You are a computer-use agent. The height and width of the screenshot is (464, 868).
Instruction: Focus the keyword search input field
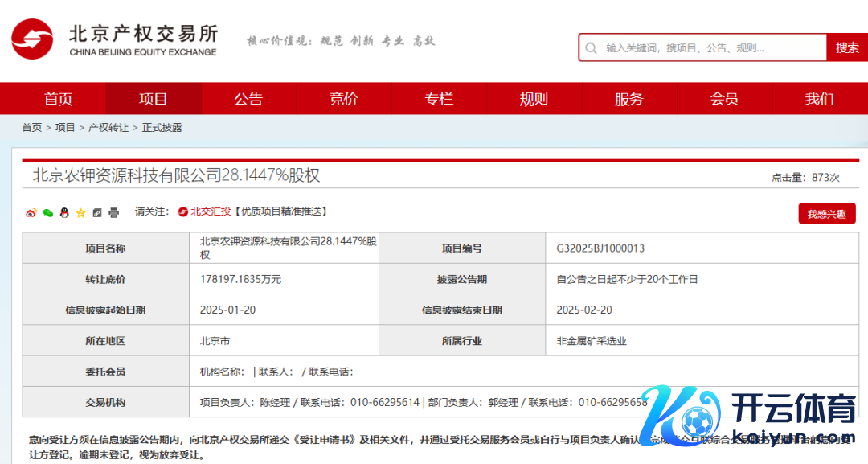tap(707, 48)
